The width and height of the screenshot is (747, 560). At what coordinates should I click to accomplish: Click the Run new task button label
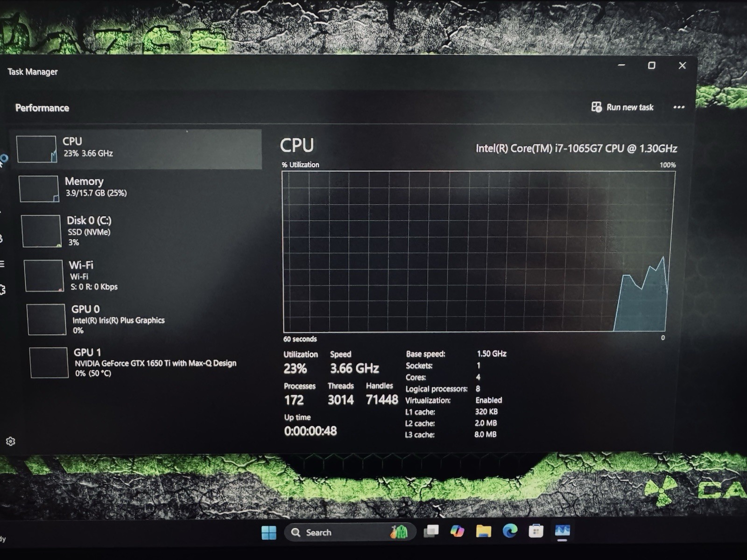630,107
